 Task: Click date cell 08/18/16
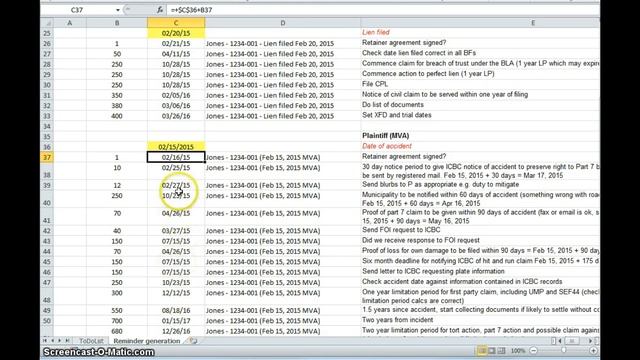pos(176,311)
